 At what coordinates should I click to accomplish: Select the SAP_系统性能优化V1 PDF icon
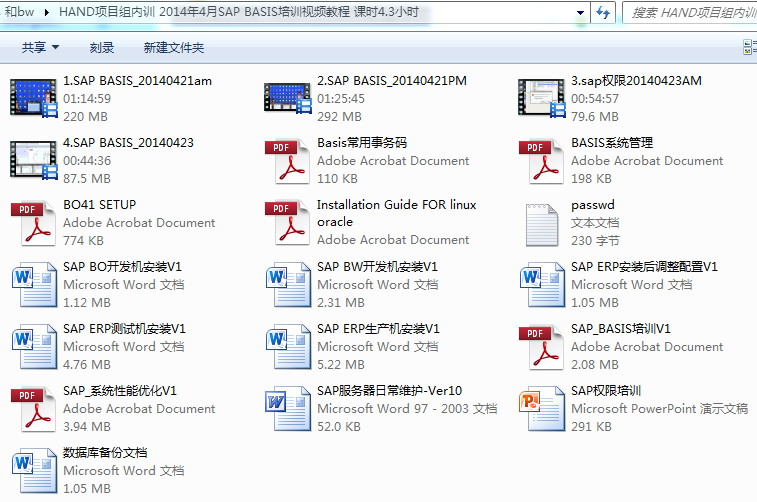click(33, 409)
